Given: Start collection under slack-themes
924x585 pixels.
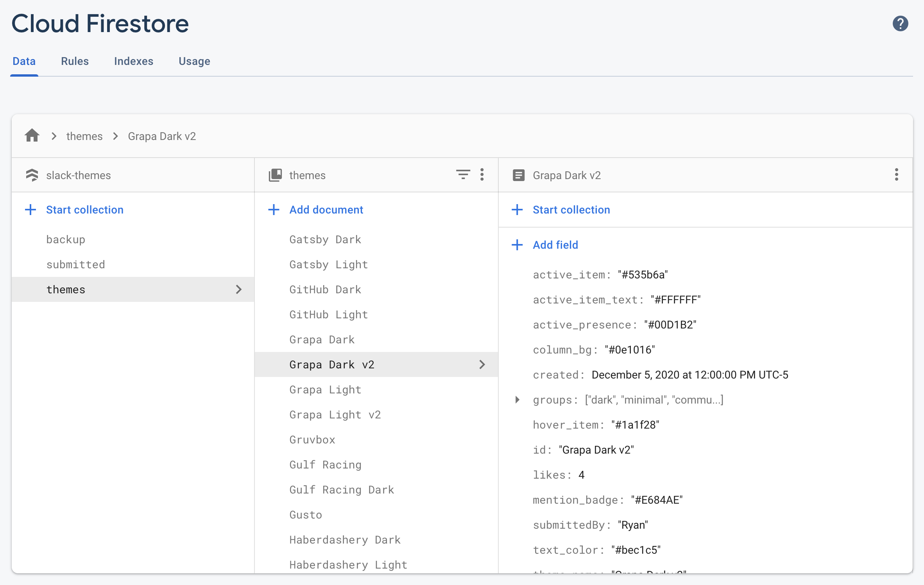Looking at the screenshot, I should (84, 210).
